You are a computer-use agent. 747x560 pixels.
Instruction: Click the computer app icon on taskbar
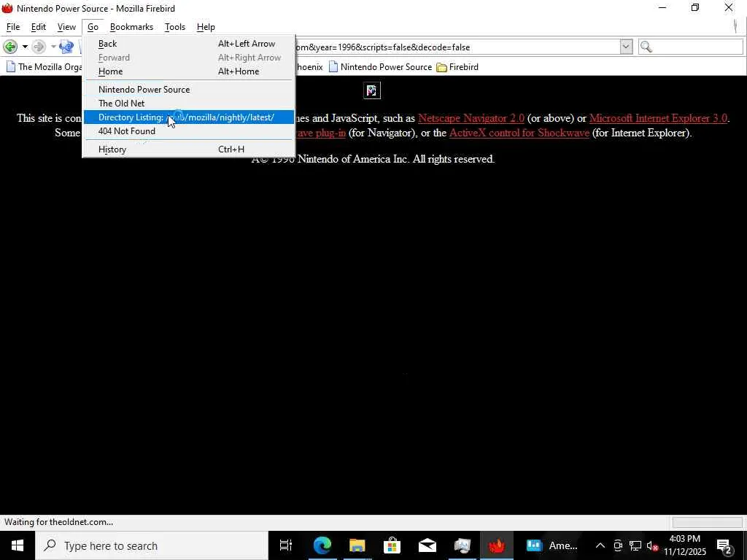(462, 545)
